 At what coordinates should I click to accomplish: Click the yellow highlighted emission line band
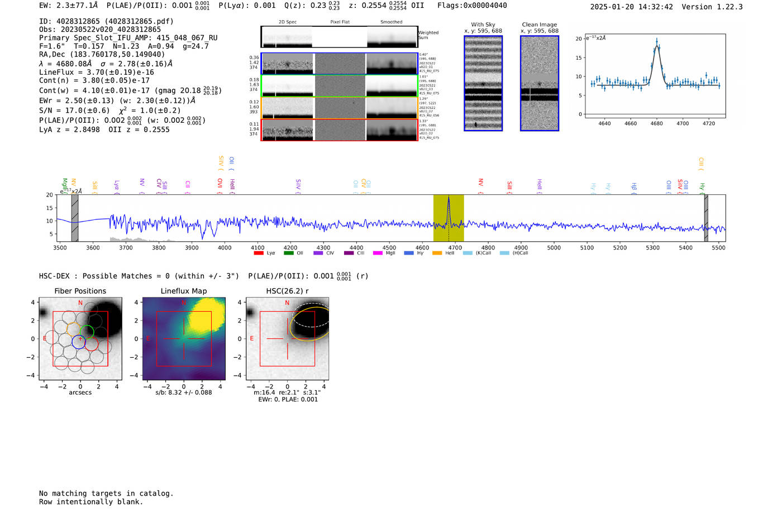[x=449, y=218]
